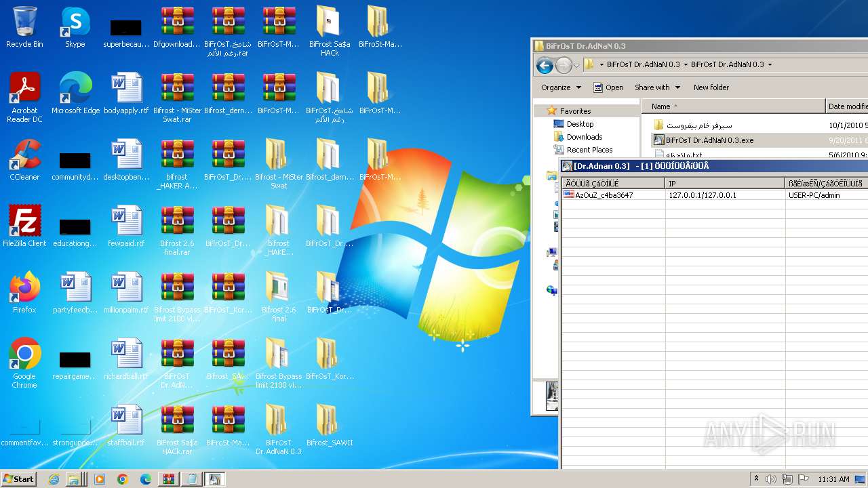Launch FileZilla Client shortcut
Screen dimensions: 868x488
tap(24, 226)
